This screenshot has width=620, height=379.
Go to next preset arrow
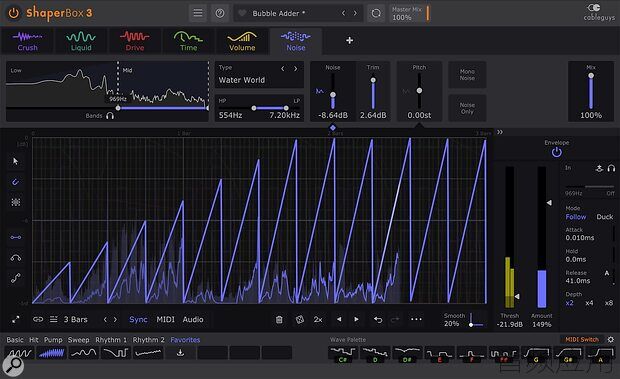coord(355,13)
